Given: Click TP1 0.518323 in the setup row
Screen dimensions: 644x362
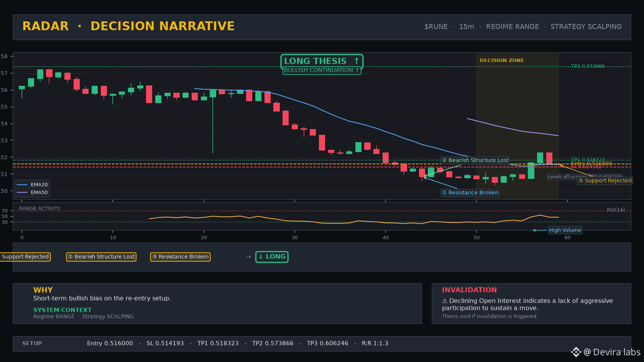Looking at the screenshot, I should (218, 343).
